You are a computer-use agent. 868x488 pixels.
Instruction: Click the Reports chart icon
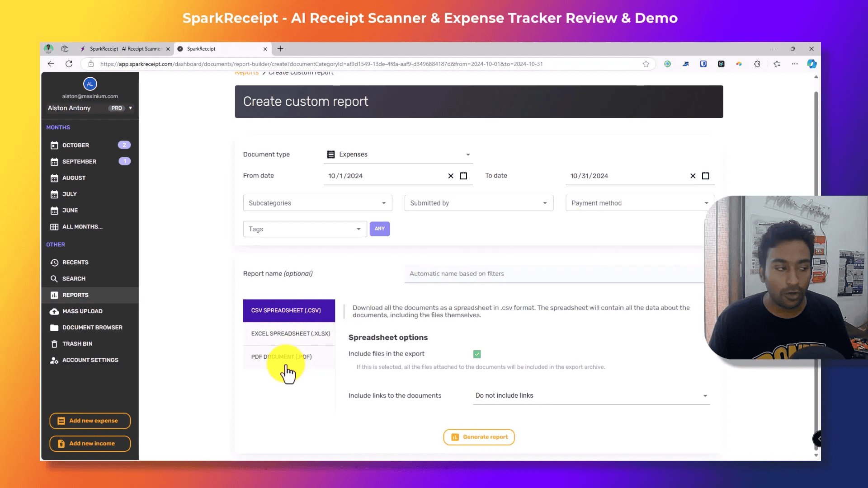[x=54, y=295]
